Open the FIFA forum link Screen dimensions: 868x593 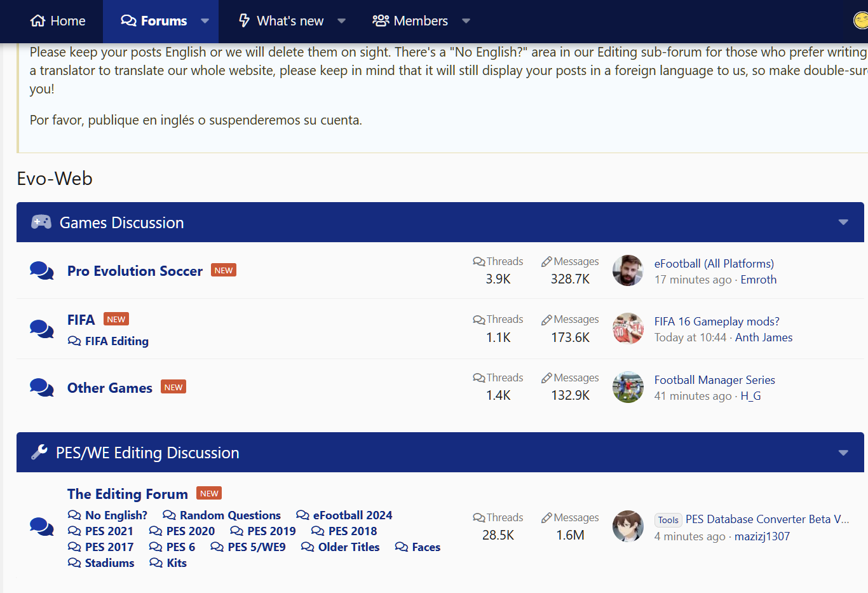[x=81, y=320]
